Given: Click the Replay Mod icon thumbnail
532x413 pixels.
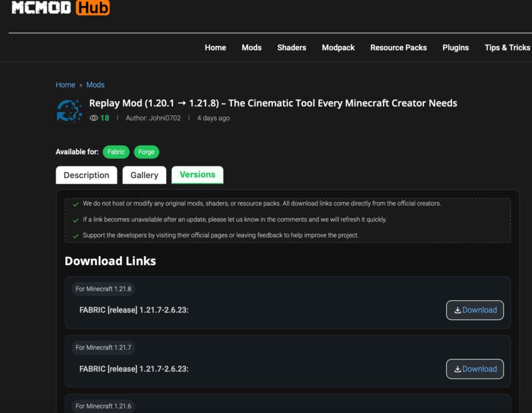Looking at the screenshot, I should (69, 111).
